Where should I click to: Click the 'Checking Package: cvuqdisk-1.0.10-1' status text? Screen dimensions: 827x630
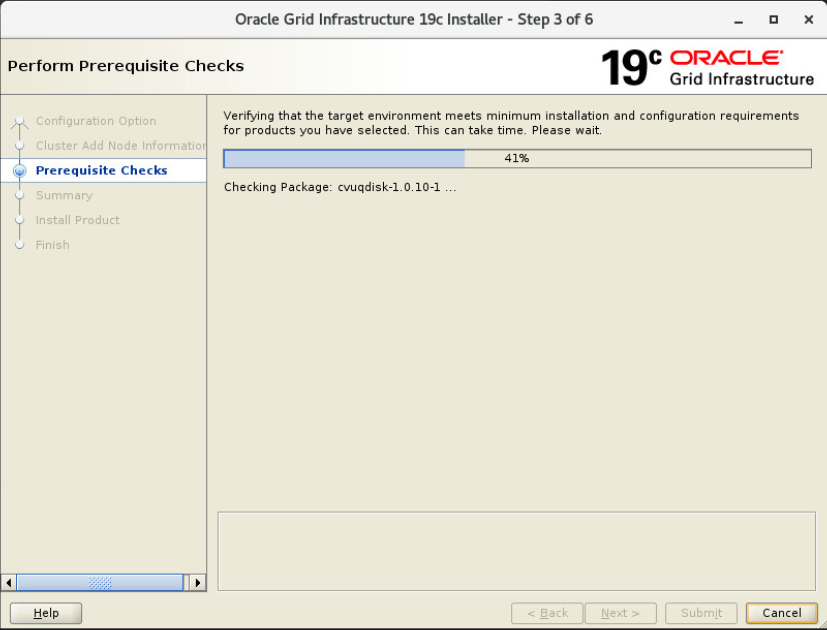340,187
